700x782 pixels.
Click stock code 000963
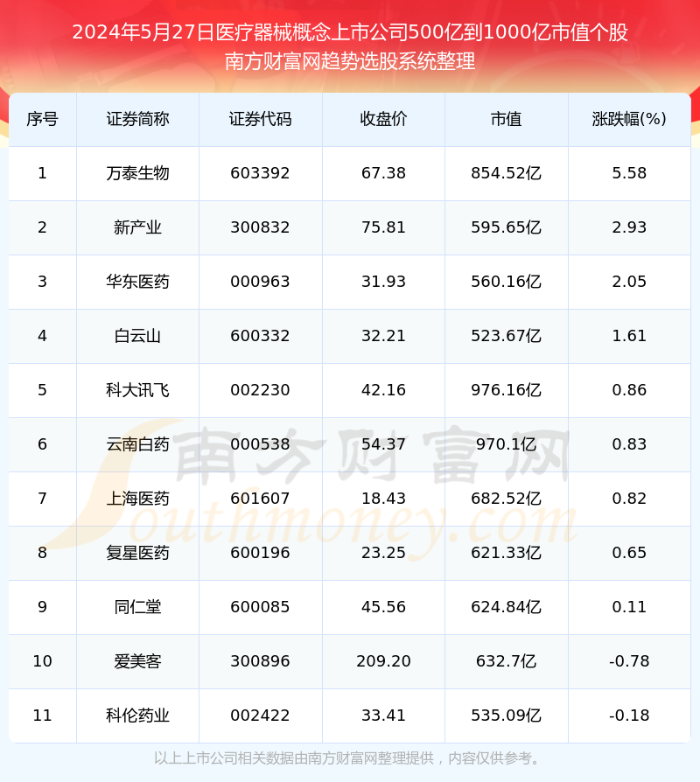click(260, 282)
